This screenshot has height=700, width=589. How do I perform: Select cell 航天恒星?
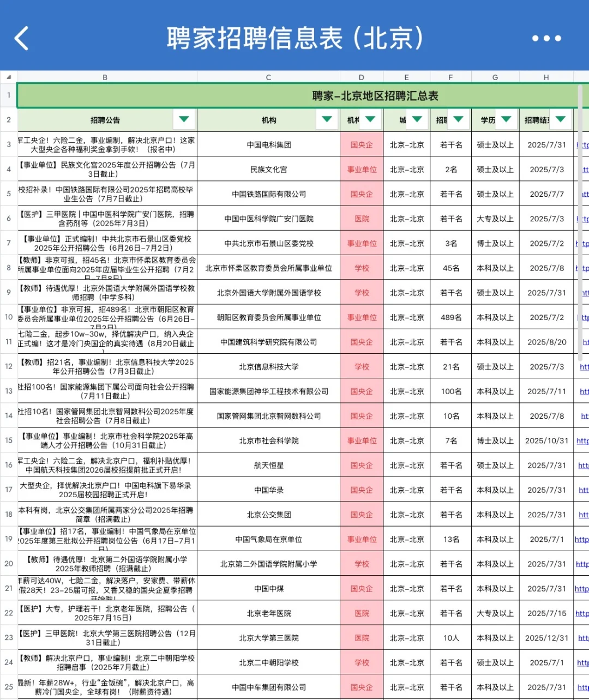pos(269,465)
